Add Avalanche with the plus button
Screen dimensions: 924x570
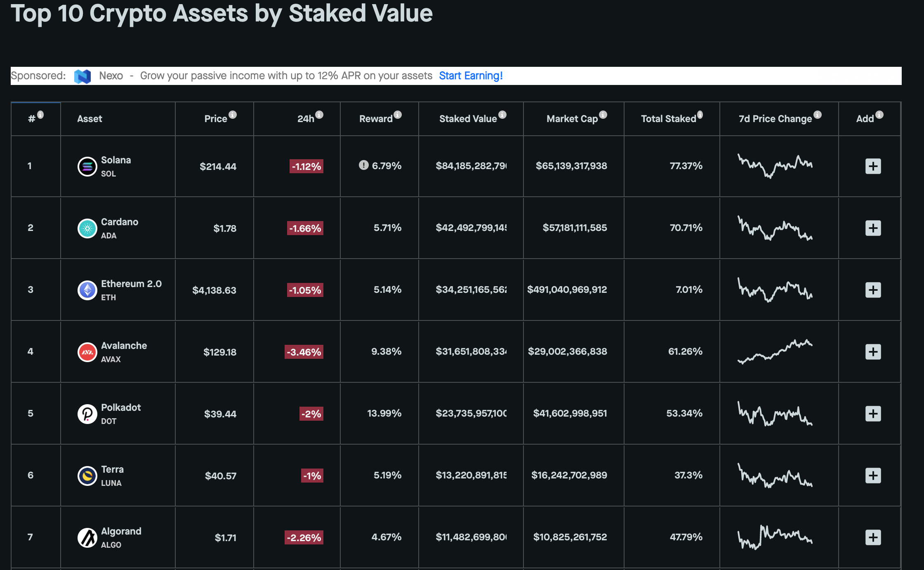click(873, 352)
